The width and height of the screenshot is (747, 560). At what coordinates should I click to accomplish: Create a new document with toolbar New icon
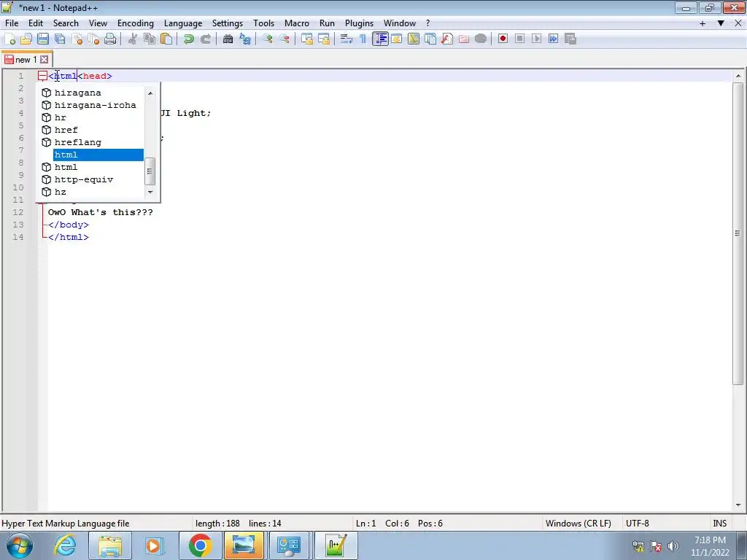pos(9,39)
